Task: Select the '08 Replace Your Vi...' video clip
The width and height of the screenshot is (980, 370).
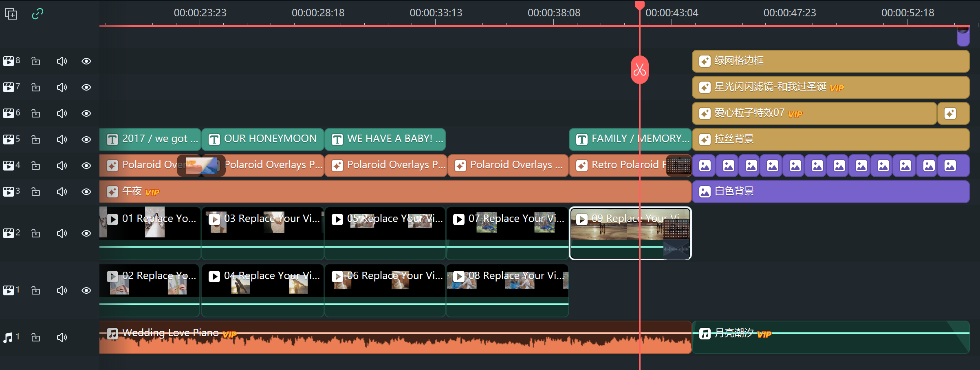Action: click(507, 290)
